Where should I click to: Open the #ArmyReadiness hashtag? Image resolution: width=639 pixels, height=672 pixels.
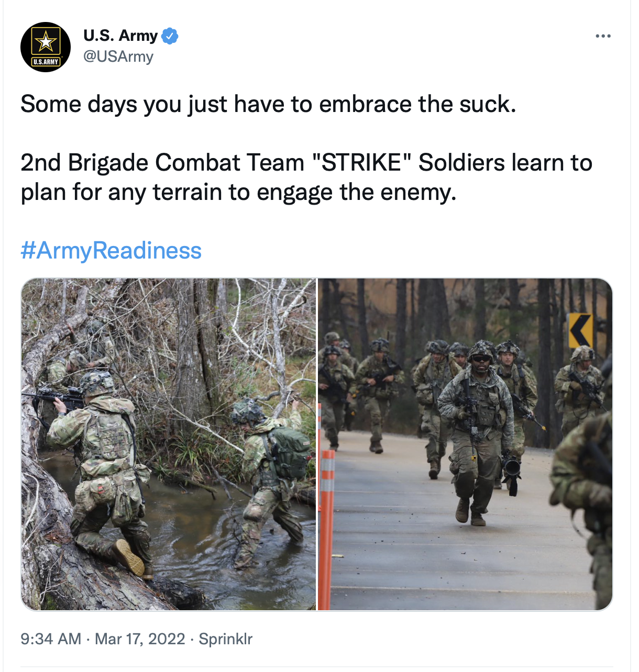[111, 250]
